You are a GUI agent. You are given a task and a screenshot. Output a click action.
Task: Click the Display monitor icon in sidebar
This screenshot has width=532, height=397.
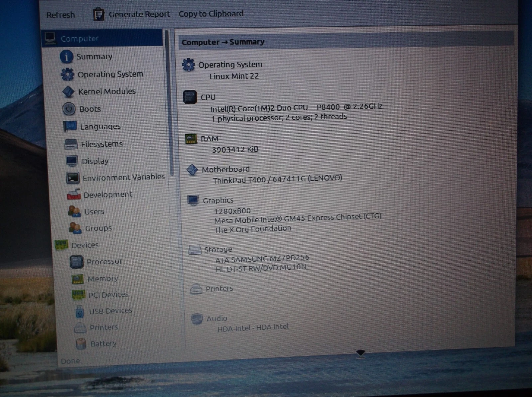72,161
